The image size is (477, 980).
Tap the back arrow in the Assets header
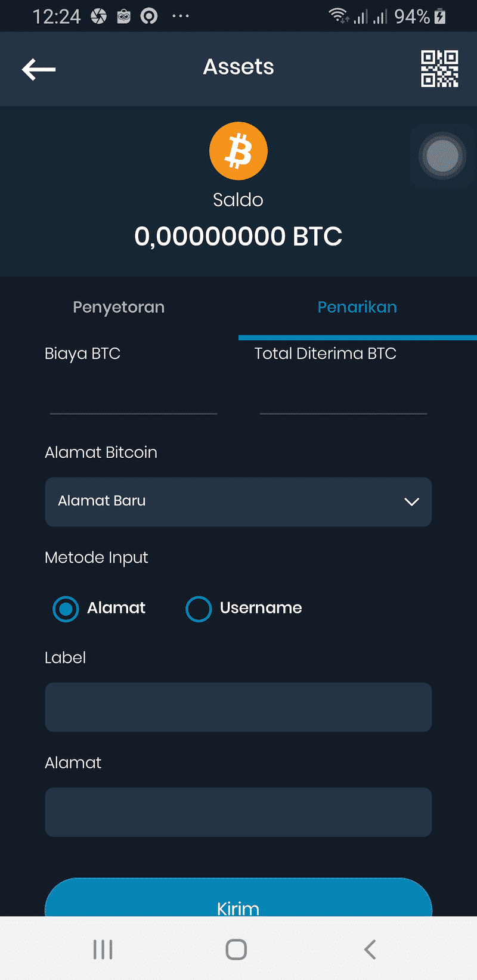pos(38,69)
